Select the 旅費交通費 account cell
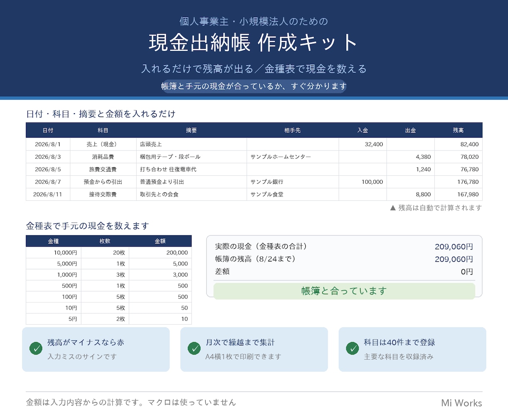The image size is (508, 420). [x=103, y=169]
